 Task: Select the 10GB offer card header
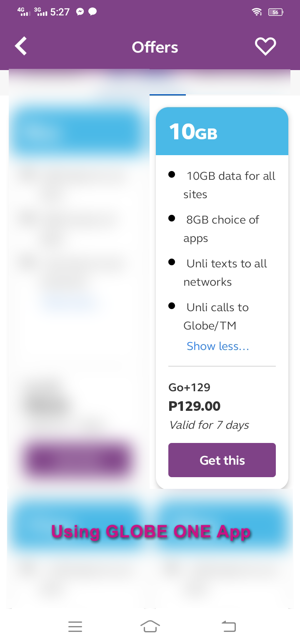(x=222, y=131)
